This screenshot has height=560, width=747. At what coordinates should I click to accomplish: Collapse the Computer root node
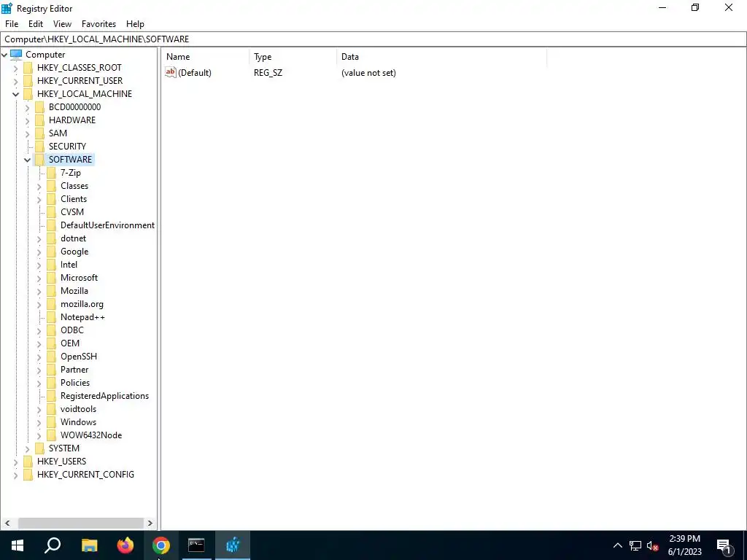(x=5, y=55)
